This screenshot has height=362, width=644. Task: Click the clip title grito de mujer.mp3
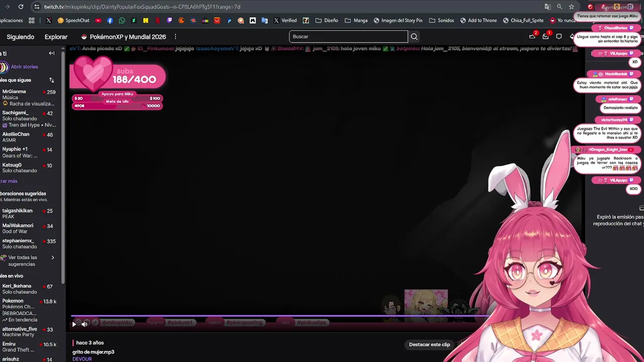point(94,352)
